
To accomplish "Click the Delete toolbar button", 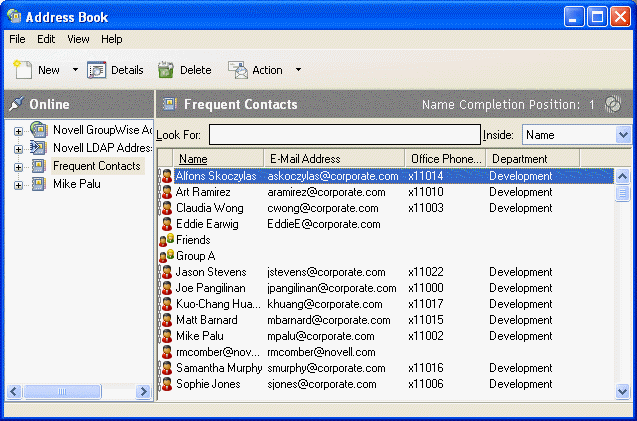I will 184,70.
